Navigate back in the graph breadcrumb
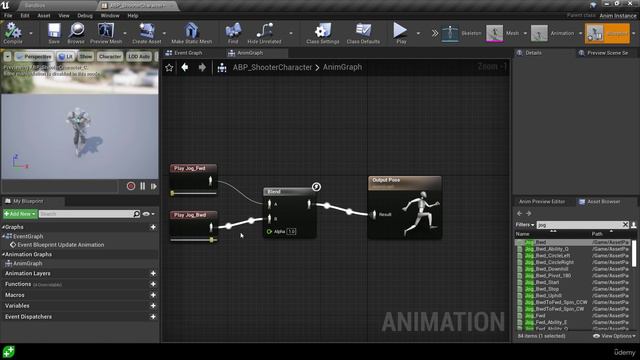 pyautogui.click(x=185, y=67)
